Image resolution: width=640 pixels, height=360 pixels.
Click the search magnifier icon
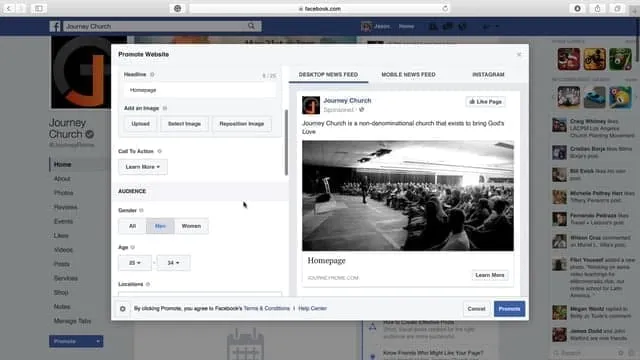point(251,26)
